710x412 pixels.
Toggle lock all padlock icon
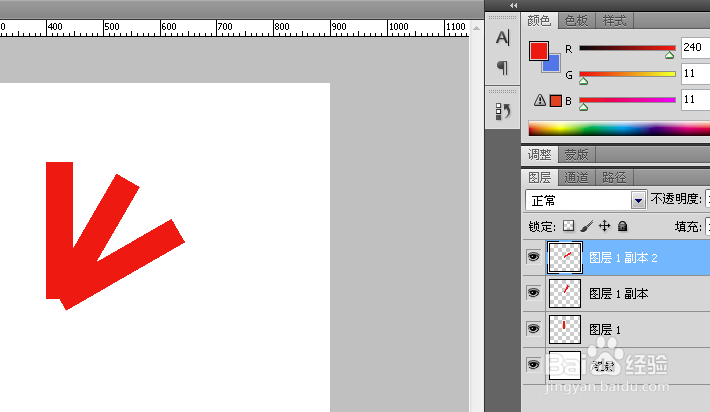point(623,226)
